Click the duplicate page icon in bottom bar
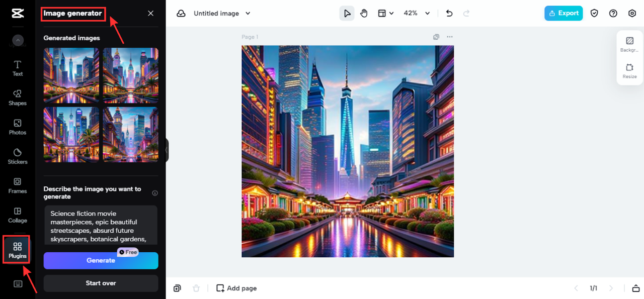 [177, 288]
